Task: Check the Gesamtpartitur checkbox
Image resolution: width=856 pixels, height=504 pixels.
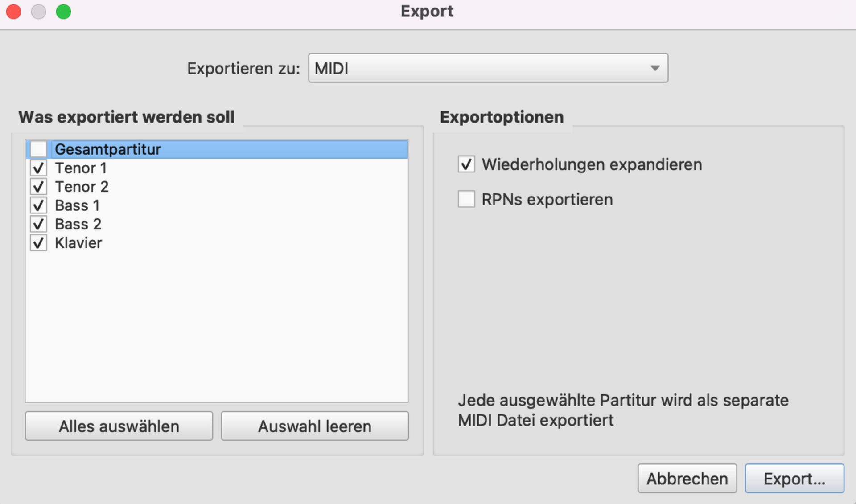Action: (x=38, y=149)
